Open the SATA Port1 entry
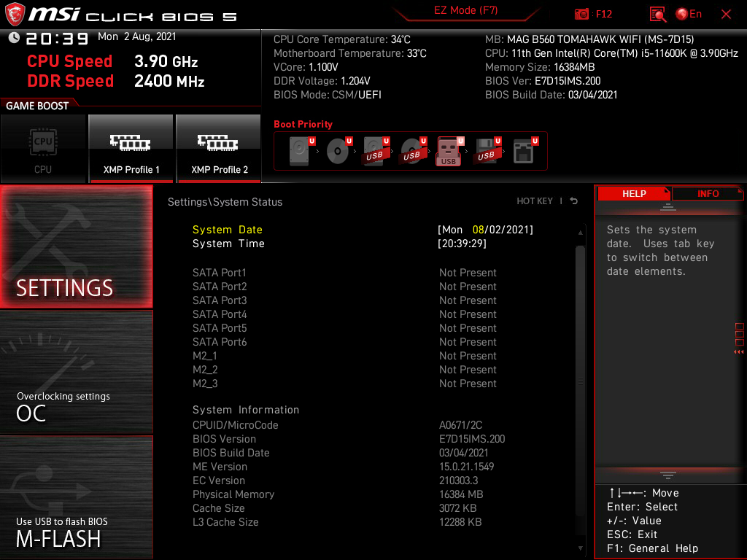 (344, 273)
